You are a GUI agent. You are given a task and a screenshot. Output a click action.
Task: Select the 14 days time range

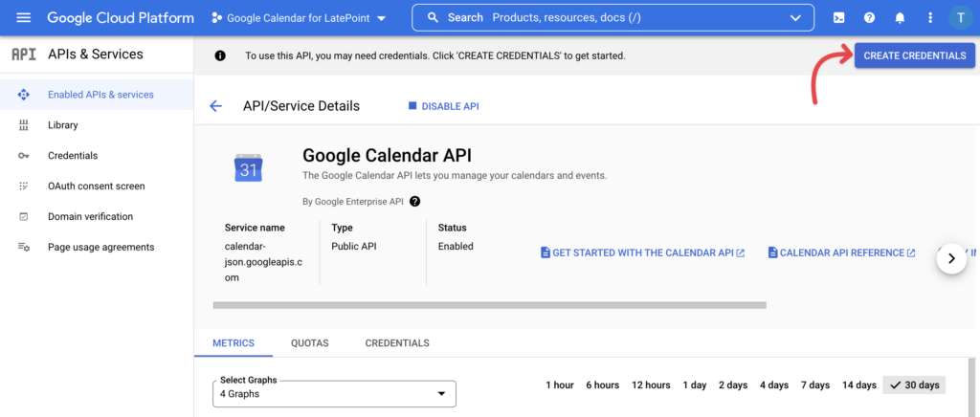click(858, 385)
